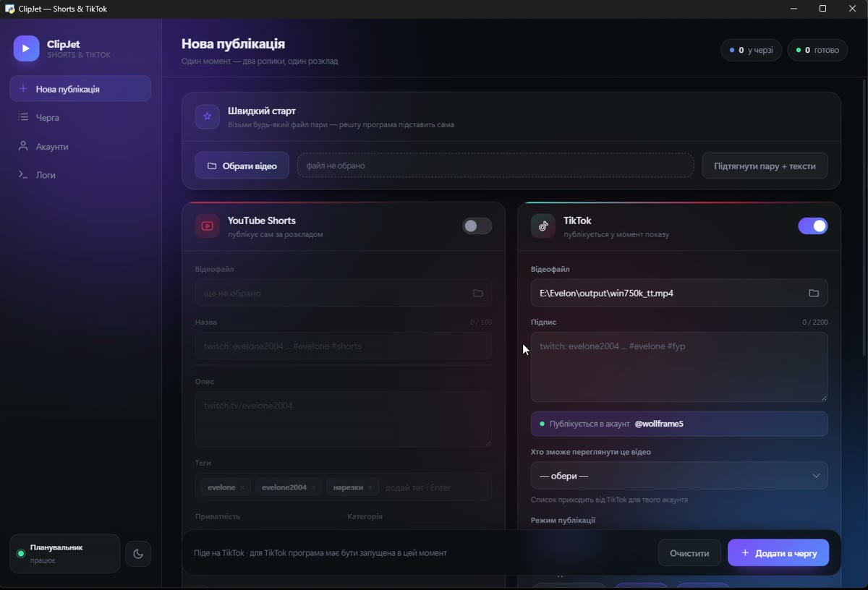Toggle dark theme with the moon icon
This screenshot has width=868, height=590.
[x=138, y=554]
